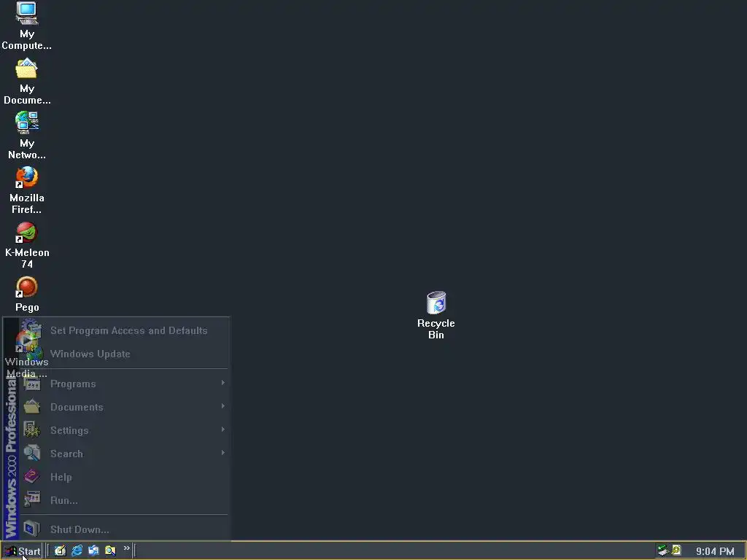Select the K-Meleon 74 desktop shortcut
747x560 pixels.
point(27,245)
